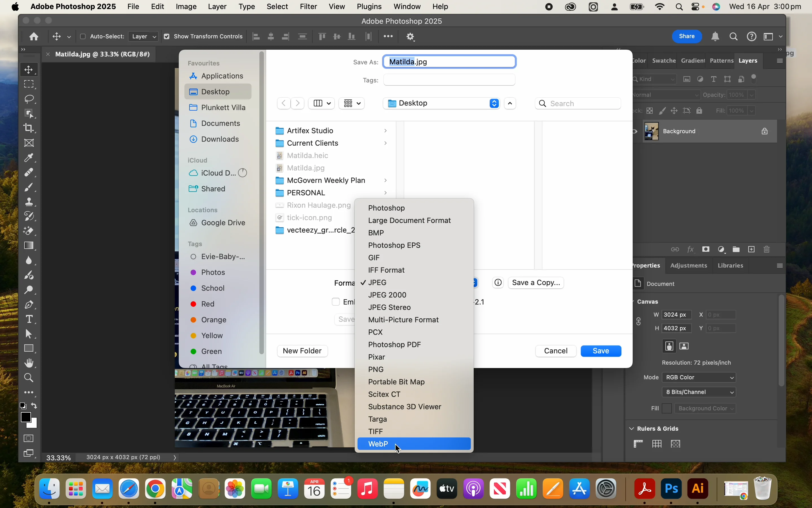Open the 8 Bits/Channel dropdown
The height and width of the screenshot is (508, 812).
[x=699, y=392]
